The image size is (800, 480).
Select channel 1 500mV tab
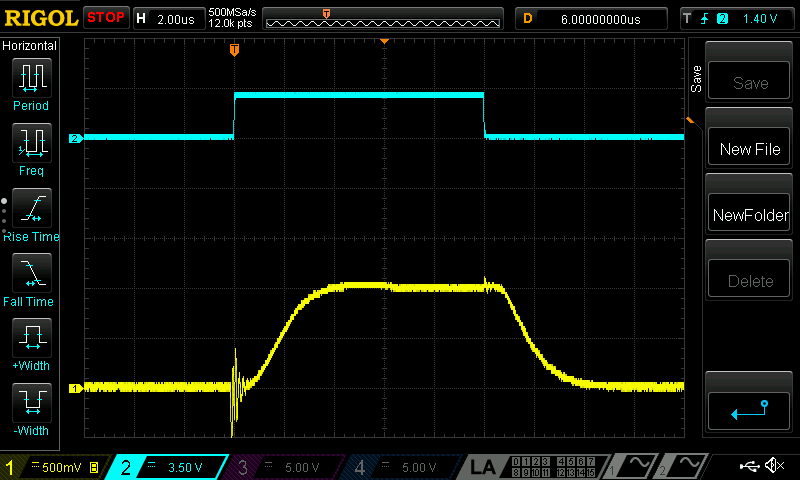click(x=56, y=467)
